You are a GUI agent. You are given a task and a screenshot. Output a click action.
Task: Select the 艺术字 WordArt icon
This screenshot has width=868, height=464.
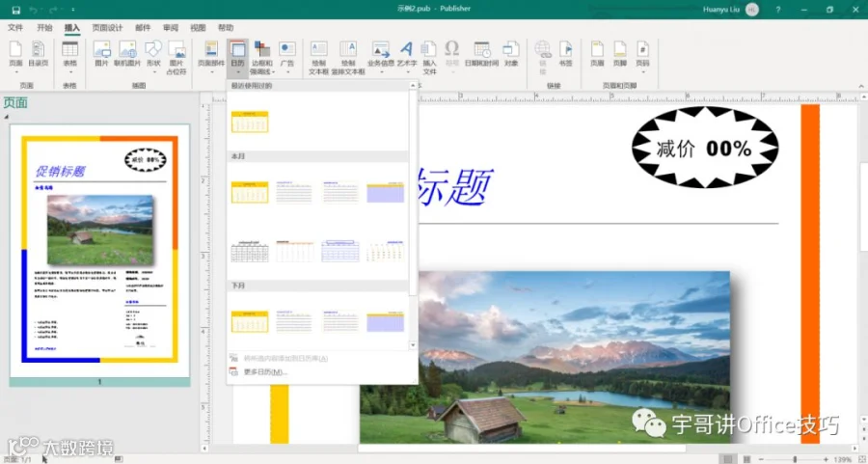(x=407, y=54)
